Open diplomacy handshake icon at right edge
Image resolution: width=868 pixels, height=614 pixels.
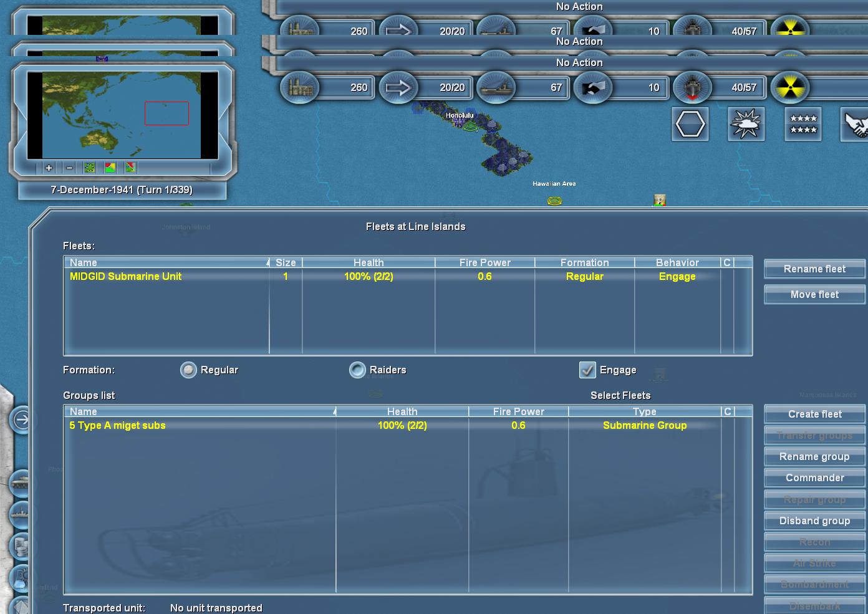[x=855, y=124]
